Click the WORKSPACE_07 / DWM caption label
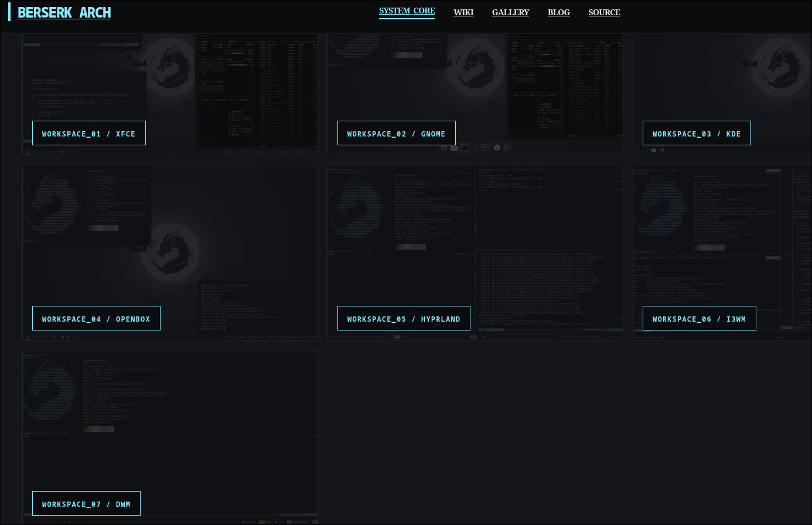Image resolution: width=812 pixels, height=525 pixels. point(86,504)
